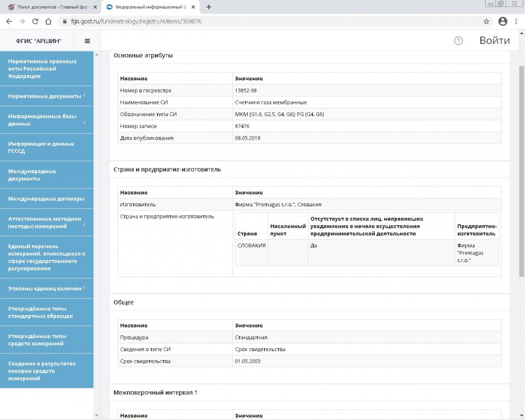Click the address bar URL field
525x420 pixels.
click(x=262, y=22)
